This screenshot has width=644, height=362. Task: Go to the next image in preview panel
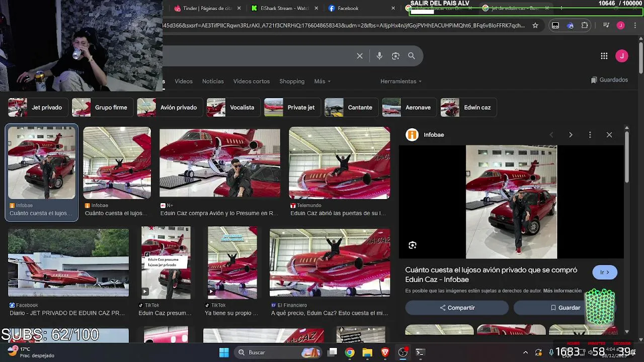[x=571, y=135]
